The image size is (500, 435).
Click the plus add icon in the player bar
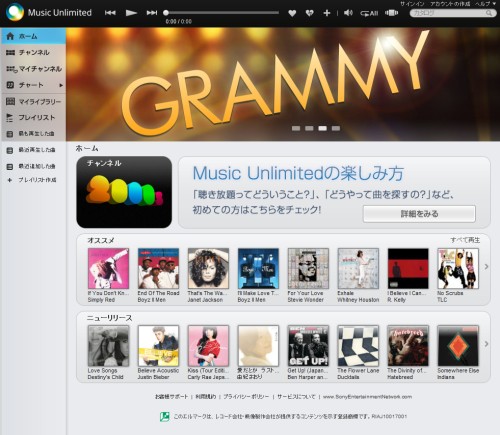(327, 13)
